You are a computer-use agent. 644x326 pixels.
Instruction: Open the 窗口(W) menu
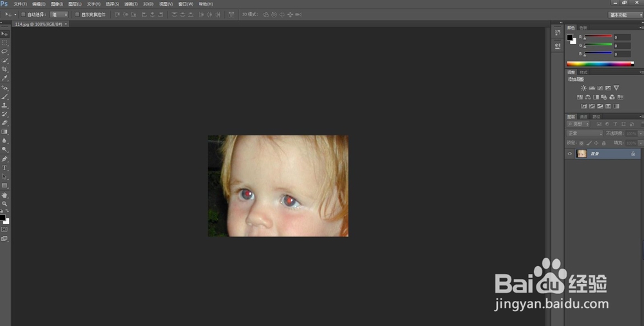point(185,4)
